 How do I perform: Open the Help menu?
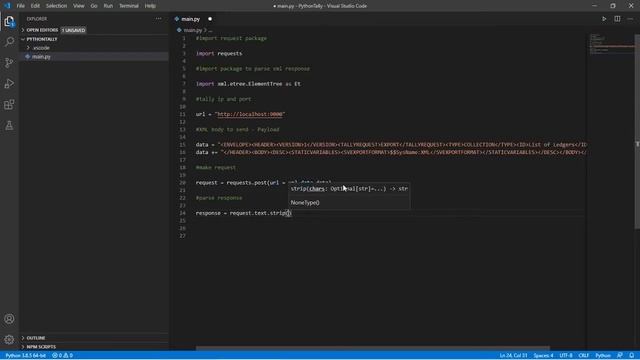[150, 6]
